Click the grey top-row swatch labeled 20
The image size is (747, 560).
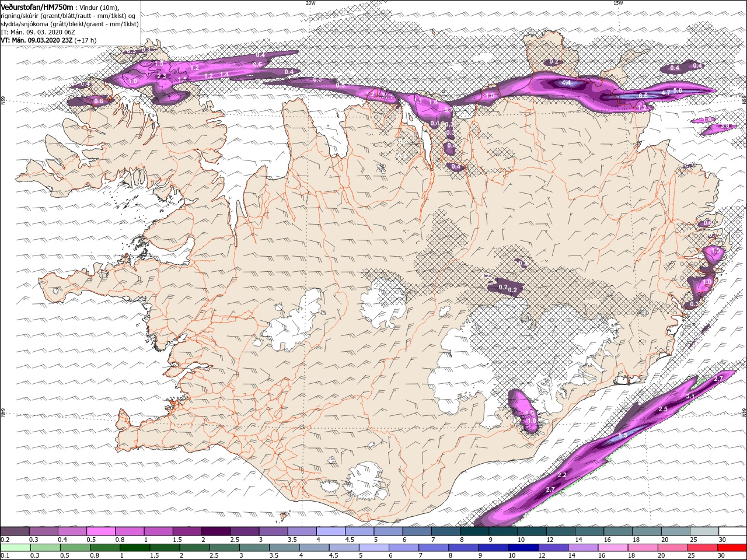point(675,531)
